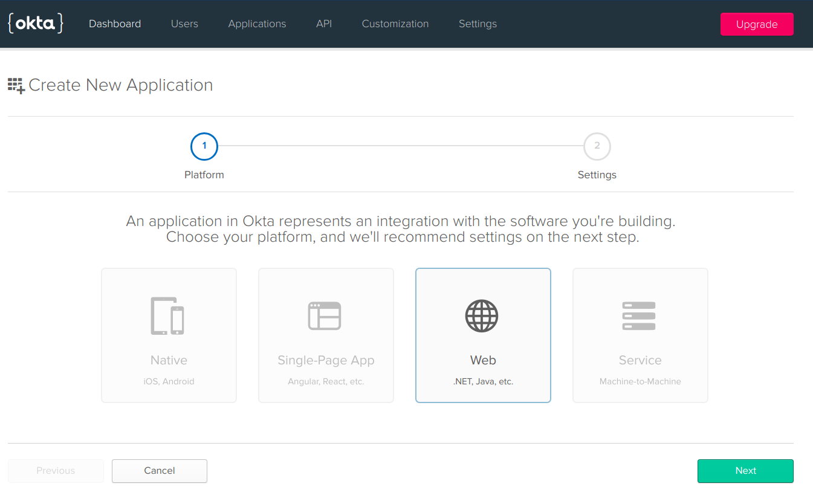Click the disabled Previous button
Screen dimensions: 813x504
(56, 471)
